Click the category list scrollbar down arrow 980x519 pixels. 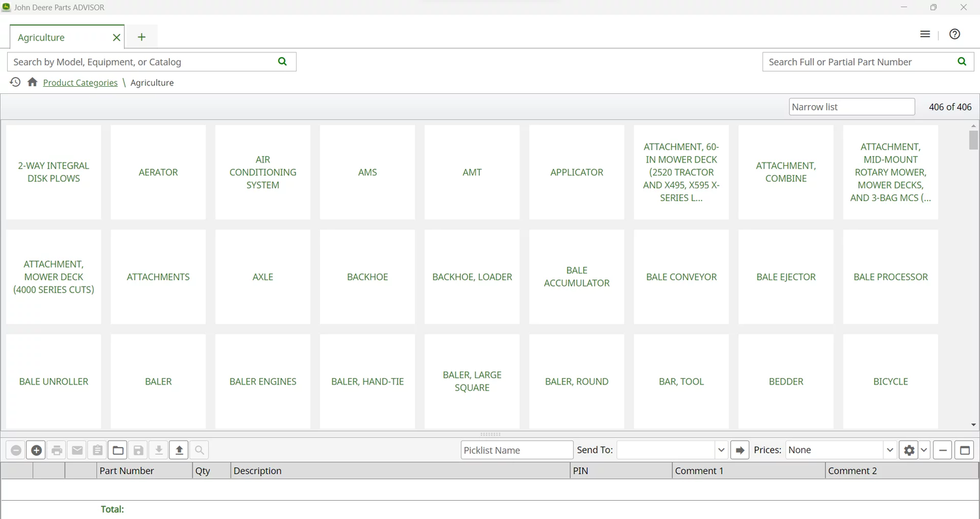point(973,424)
